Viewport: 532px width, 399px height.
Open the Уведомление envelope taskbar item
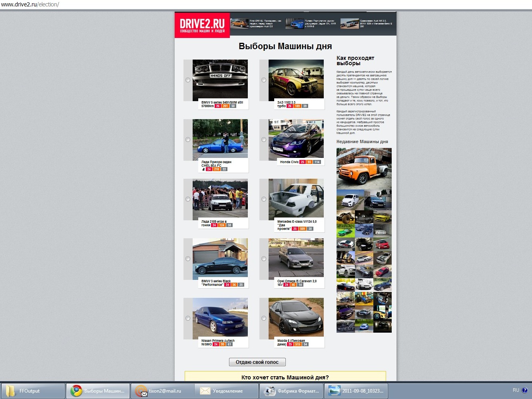pyautogui.click(x=227, y=391)
